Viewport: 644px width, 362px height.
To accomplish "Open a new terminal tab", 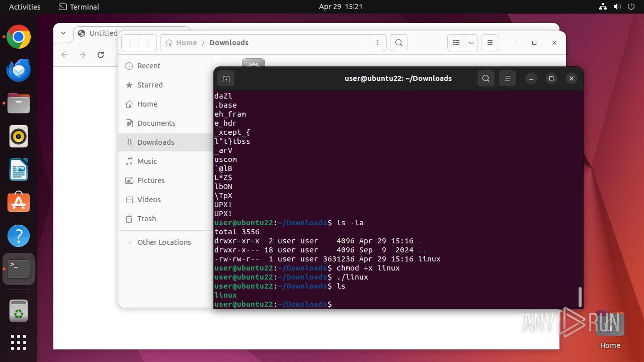I will 226,78.
